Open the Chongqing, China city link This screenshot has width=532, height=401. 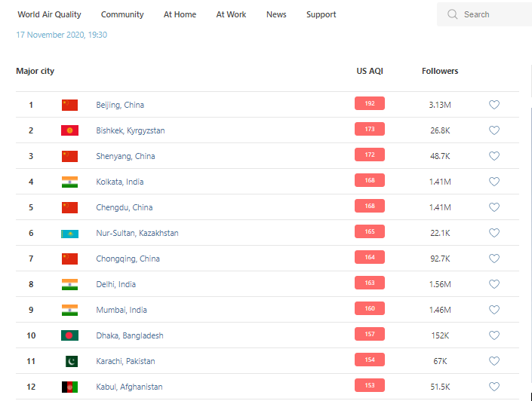[128, 259]
